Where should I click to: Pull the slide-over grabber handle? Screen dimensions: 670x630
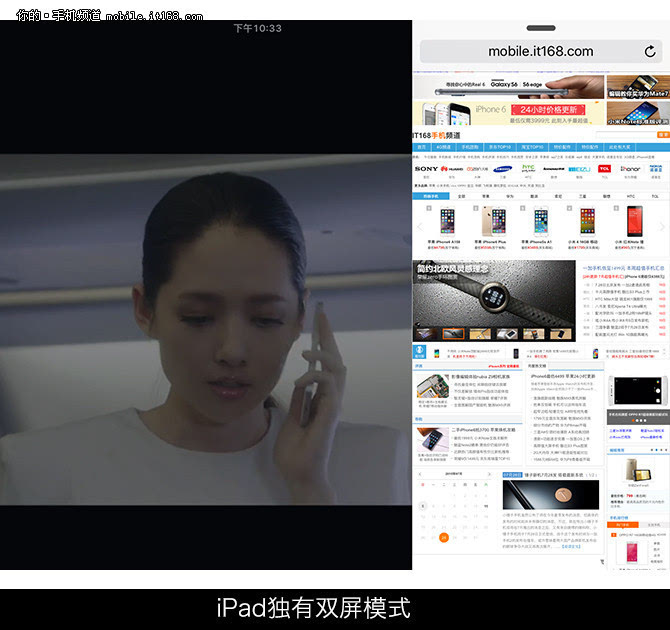pos(541,28)
